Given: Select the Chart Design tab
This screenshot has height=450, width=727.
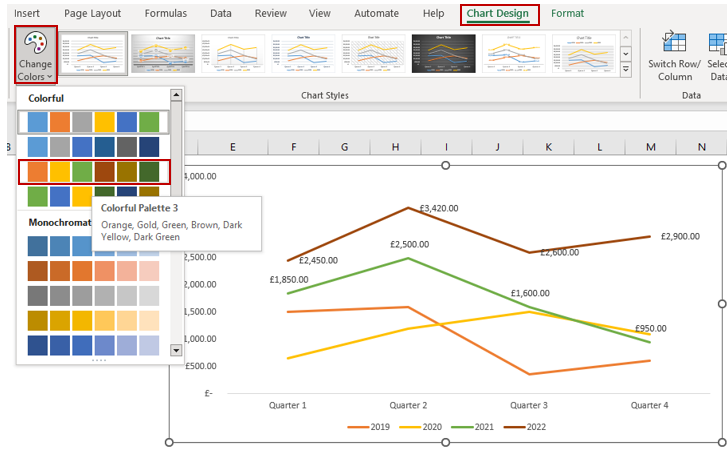Looking at the screenshot, I should (497, 14).
